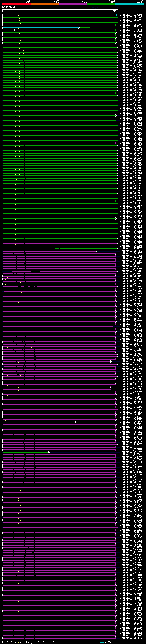Select label UniRef100_C5YGL7
Screen dimensions: 146x644
pyautogui.click(x=131, y=301)
